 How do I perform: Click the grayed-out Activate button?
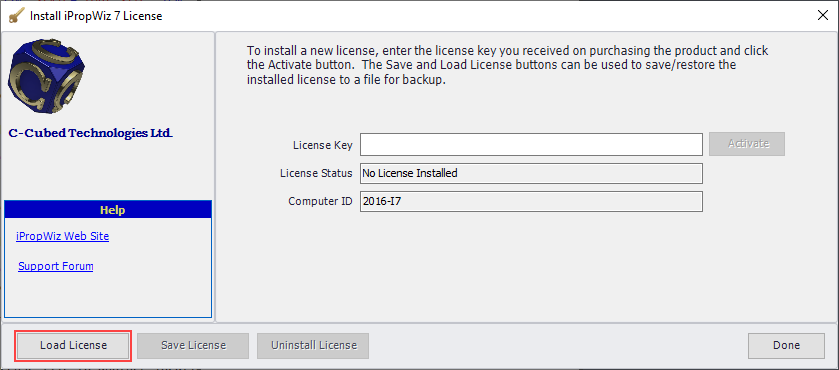pyautogui.click(x=747, y=144)
